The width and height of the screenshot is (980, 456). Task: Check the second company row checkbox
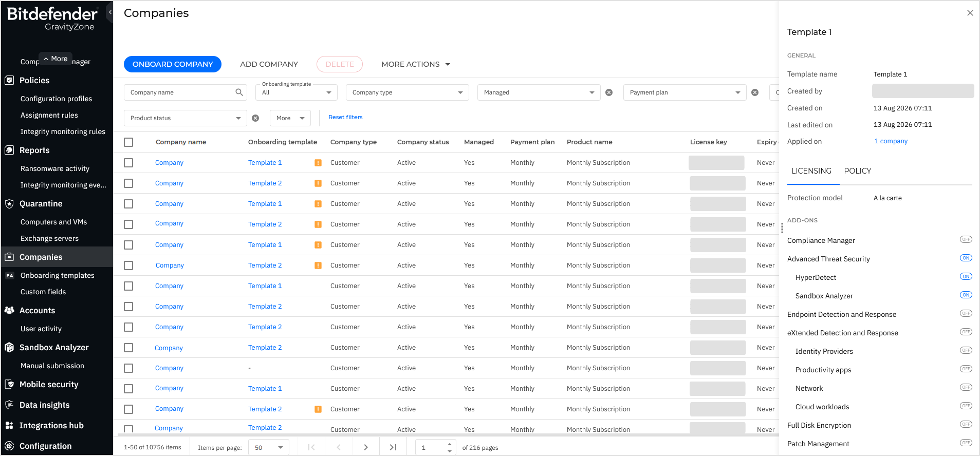[x=128, y=183]
